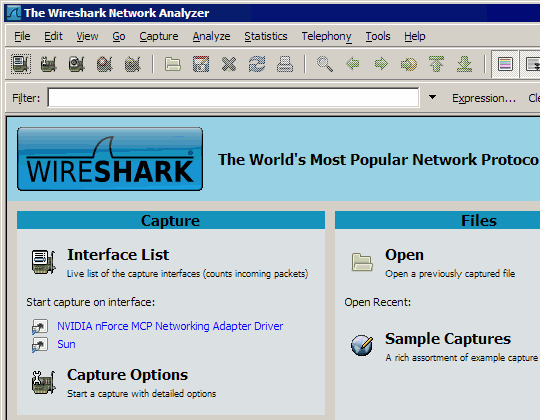Screen dimensions: 540x420
Task: Click the Wireshark logo banner
Action: click(110, 159)
